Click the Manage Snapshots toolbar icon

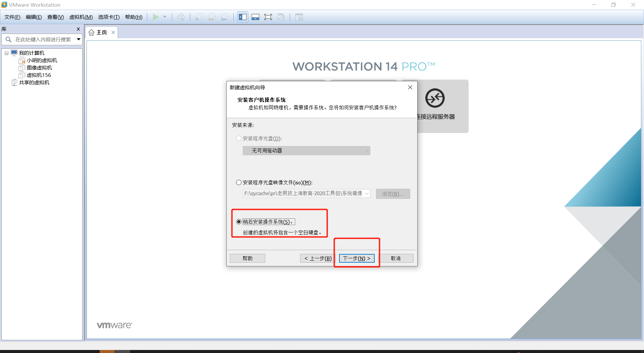coord(225,17)
